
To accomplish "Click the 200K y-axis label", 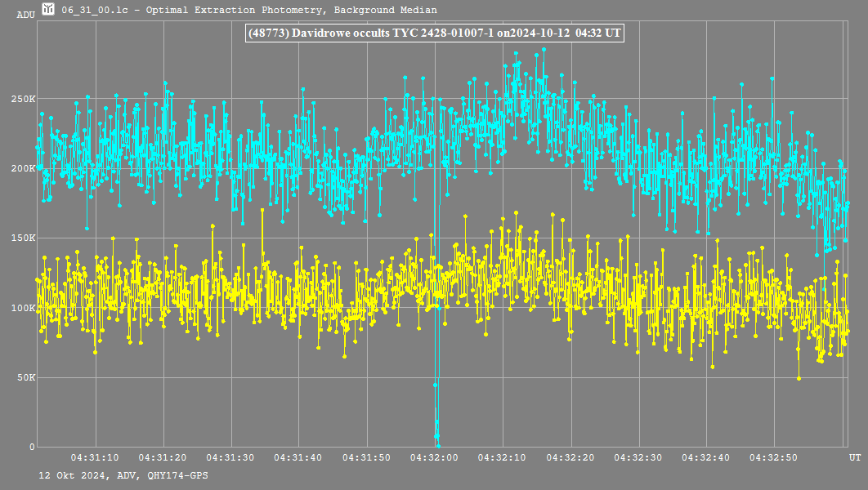I will [x=23, y=168].
